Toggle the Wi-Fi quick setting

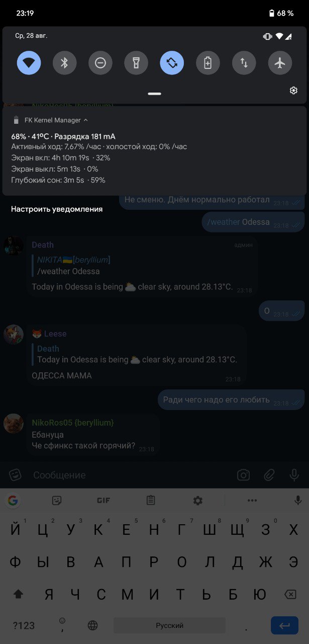(x=29, y=63)
